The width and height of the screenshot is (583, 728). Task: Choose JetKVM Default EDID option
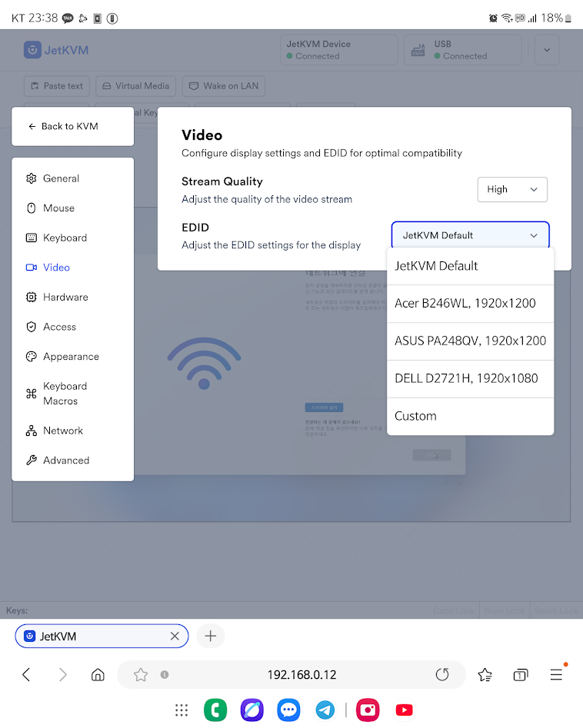470,266
